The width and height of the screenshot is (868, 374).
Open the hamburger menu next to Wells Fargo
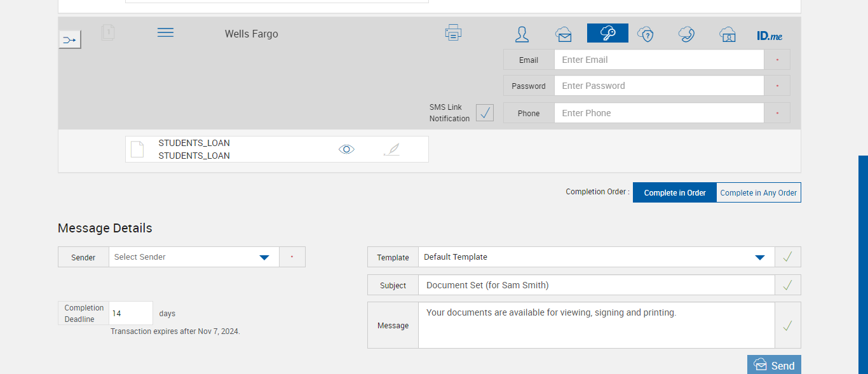click(x=165, y=32)
